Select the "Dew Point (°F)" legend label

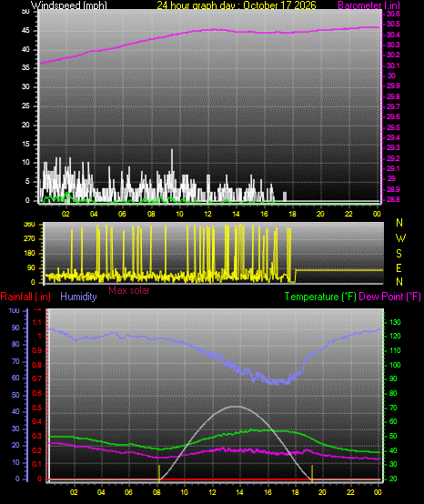389,297
